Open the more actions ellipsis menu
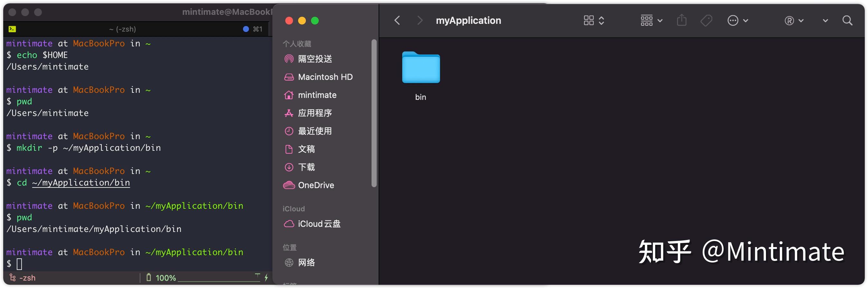Viewport: 868px width, 288px height. (738, 21)
